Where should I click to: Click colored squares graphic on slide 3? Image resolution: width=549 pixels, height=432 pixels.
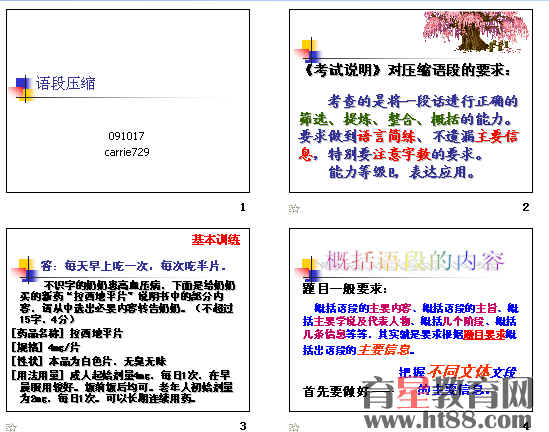pyautogui.click(x=25, y=270)
